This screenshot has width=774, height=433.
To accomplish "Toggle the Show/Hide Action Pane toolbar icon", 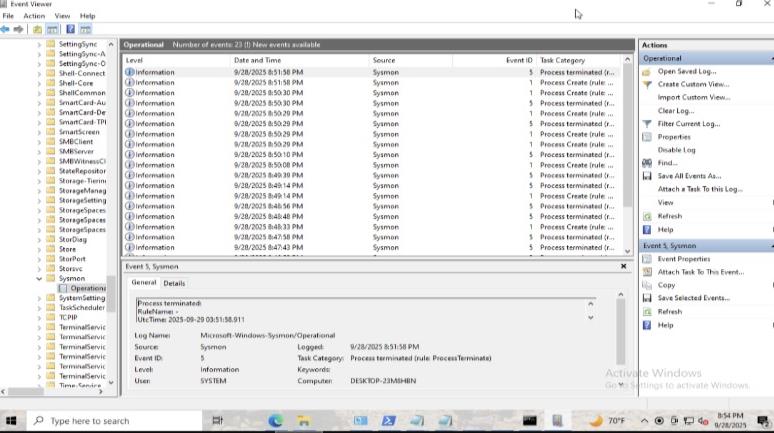I will [85, 30].
